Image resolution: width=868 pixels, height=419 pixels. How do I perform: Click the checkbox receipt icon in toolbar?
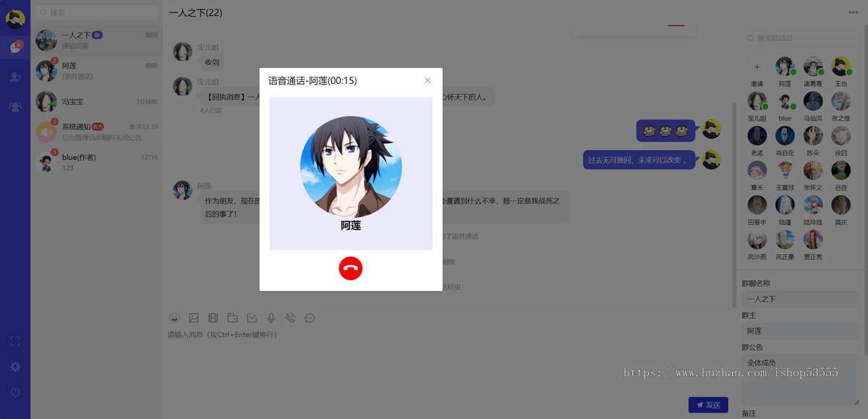(x=252, y=318)
